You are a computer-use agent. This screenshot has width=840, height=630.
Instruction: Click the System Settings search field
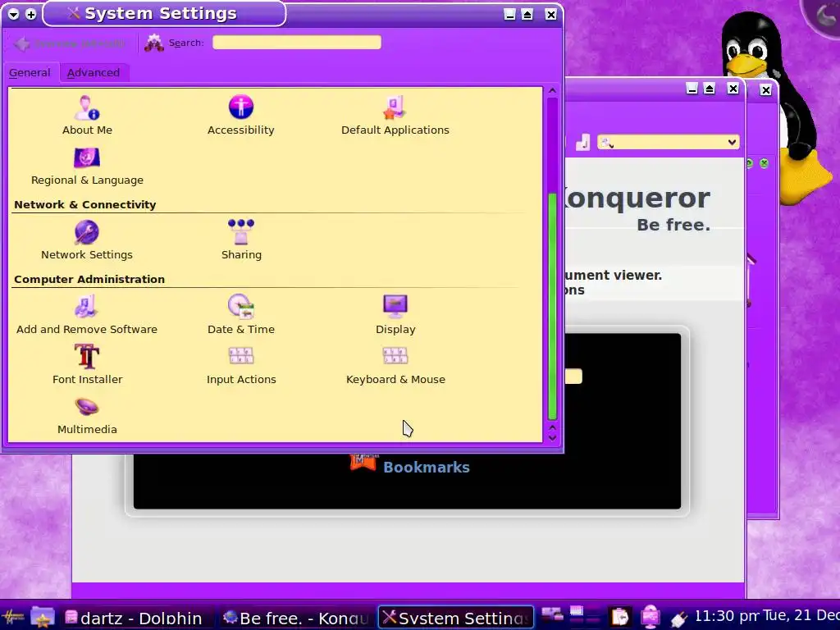[297, 43]
